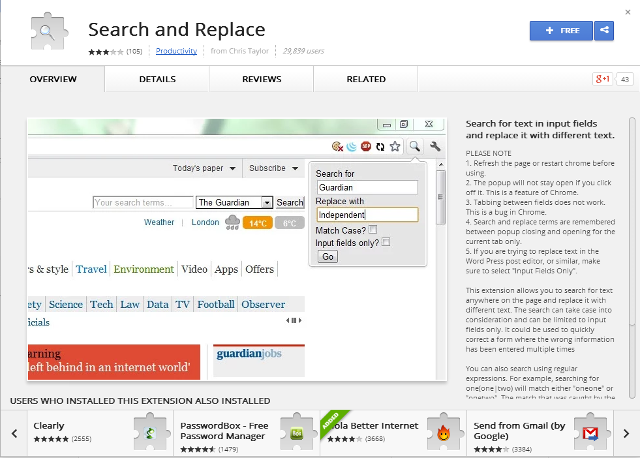Switch to the Details tab
This screenshot has height=458, width=640.
(x=158, y=79)
